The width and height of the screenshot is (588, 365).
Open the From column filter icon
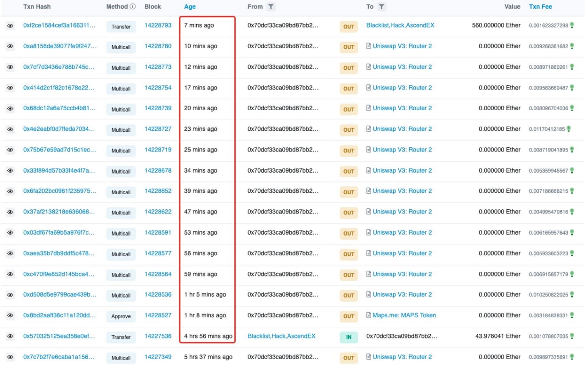pyautogui.click(x=271, y=7)
